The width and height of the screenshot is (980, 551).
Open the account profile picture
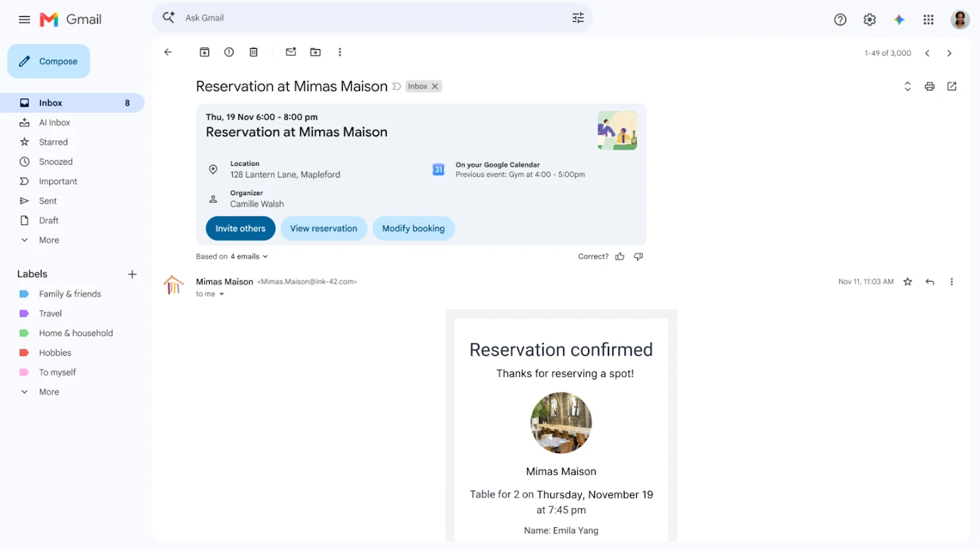960,20
